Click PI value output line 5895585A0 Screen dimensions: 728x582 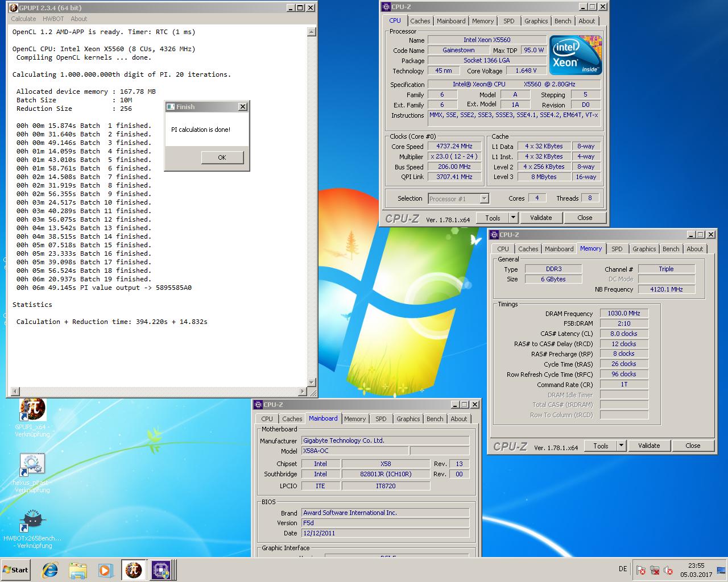click(x=104, y=288)
